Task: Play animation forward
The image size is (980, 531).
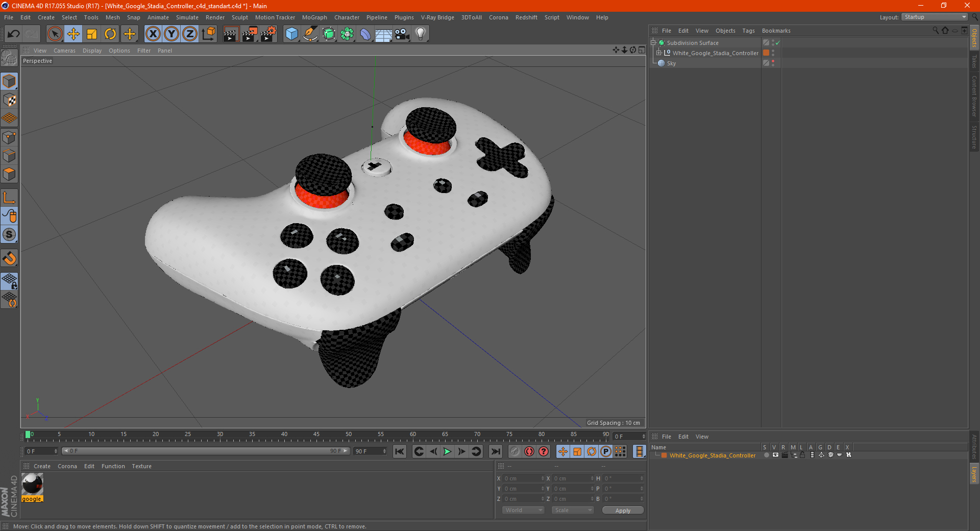Action: pyautogui.click(x=447, y=451)
